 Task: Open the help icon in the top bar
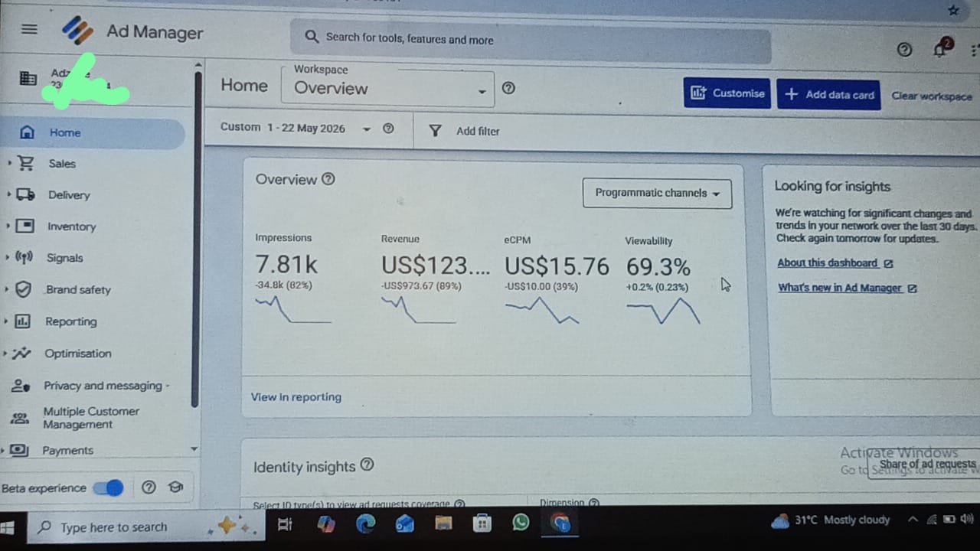pyautogui.click(x=904, y=50)
